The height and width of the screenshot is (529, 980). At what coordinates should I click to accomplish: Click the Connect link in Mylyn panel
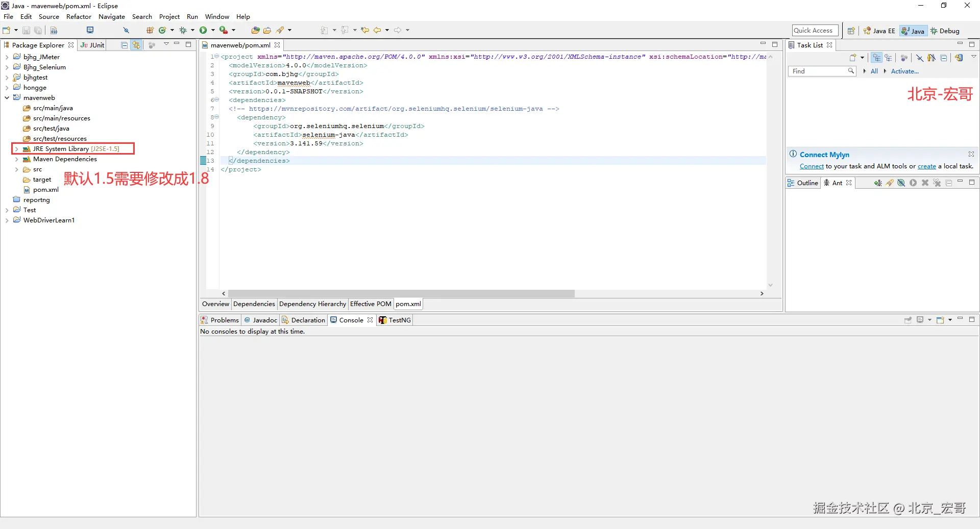coord(812,166)
